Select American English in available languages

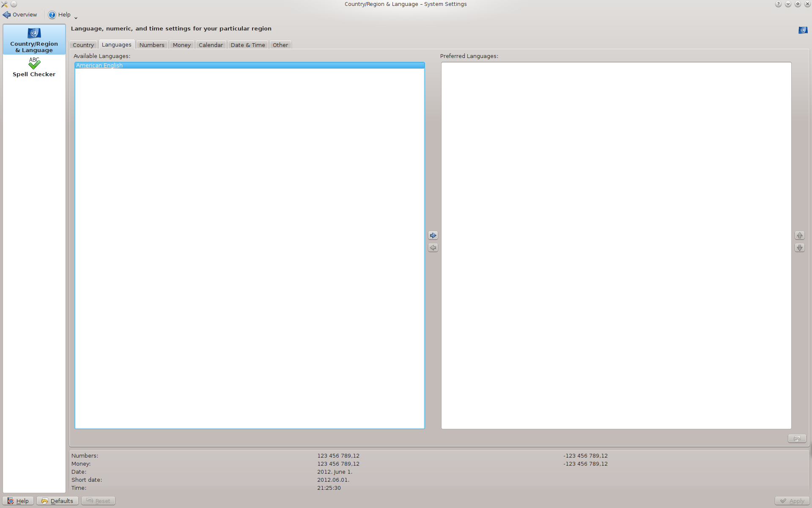coord(99,65)
